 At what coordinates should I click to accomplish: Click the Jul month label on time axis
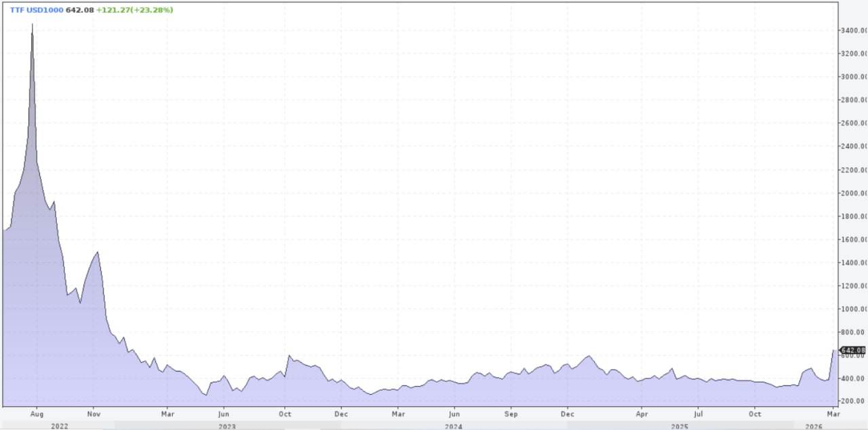click(x=698, y=413)
